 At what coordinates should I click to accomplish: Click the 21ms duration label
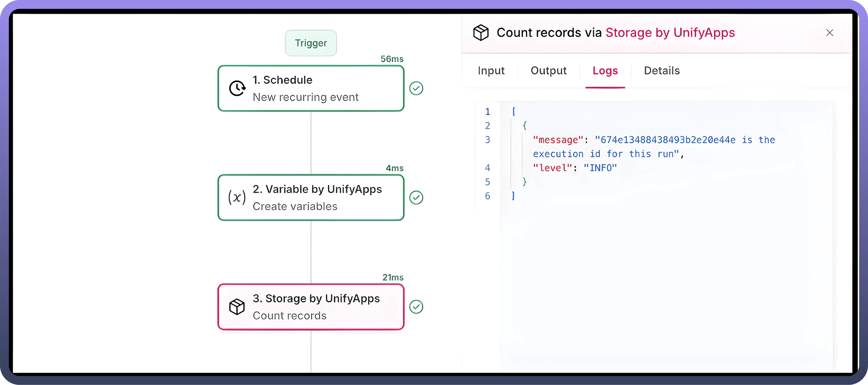coord(393,277)
